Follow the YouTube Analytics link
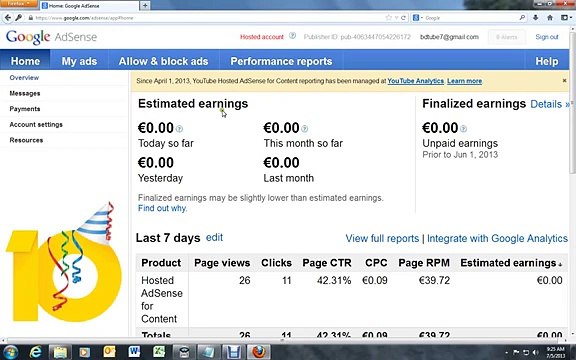Image resolution: width=576 pixels, height=360 pixels. tap(415, 81)
